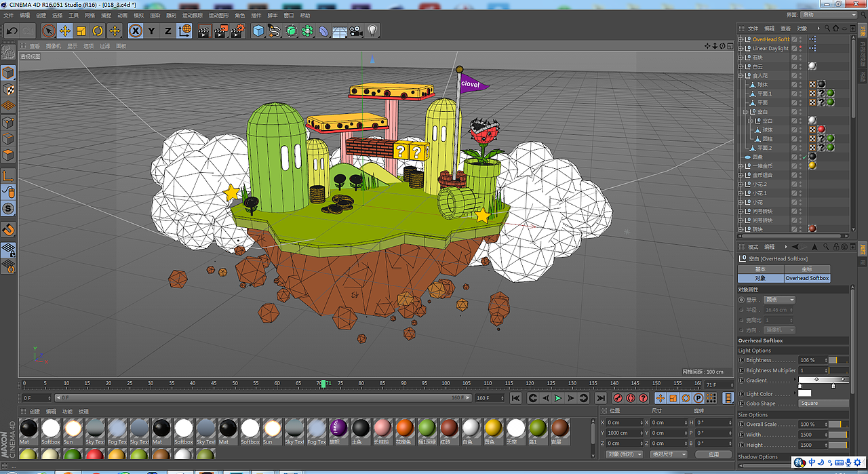Viewport: 868px width, 474px height.
Task: Click the red record keyframe button
Action: (618, 398)
